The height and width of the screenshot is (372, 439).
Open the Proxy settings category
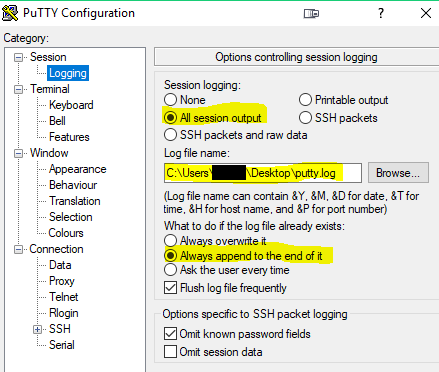click(x=62, y=281)
